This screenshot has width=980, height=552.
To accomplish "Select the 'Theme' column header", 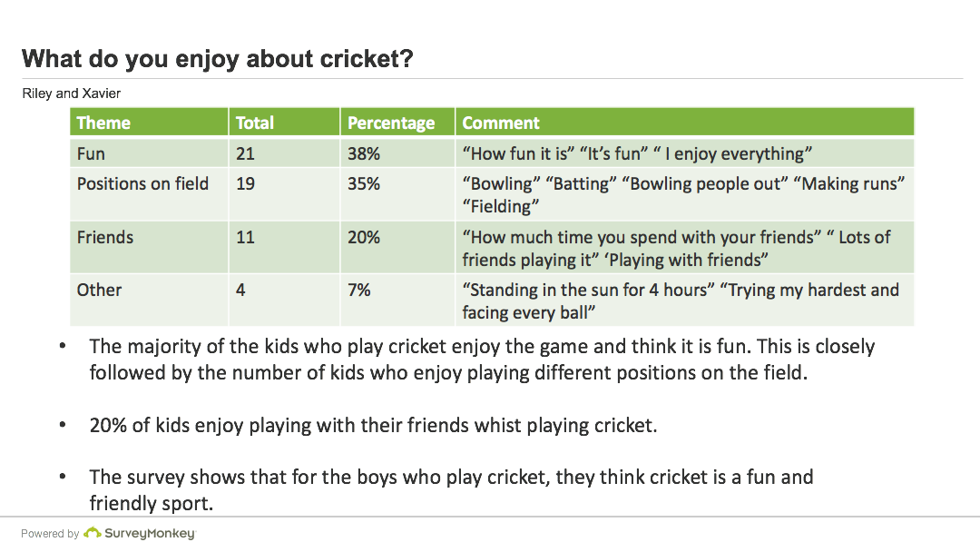I will pyautogui.click(x=103, y=123).
